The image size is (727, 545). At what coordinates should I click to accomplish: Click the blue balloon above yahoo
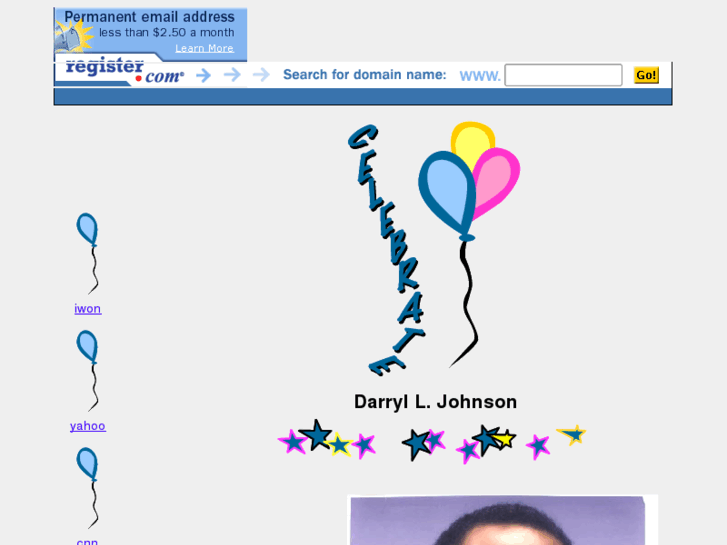(x=88, y=371)
